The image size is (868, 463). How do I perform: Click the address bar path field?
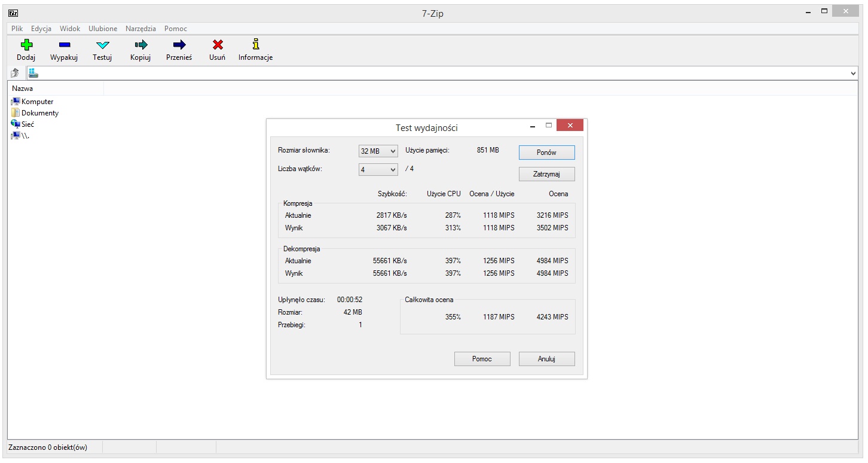tap(442, 73)
